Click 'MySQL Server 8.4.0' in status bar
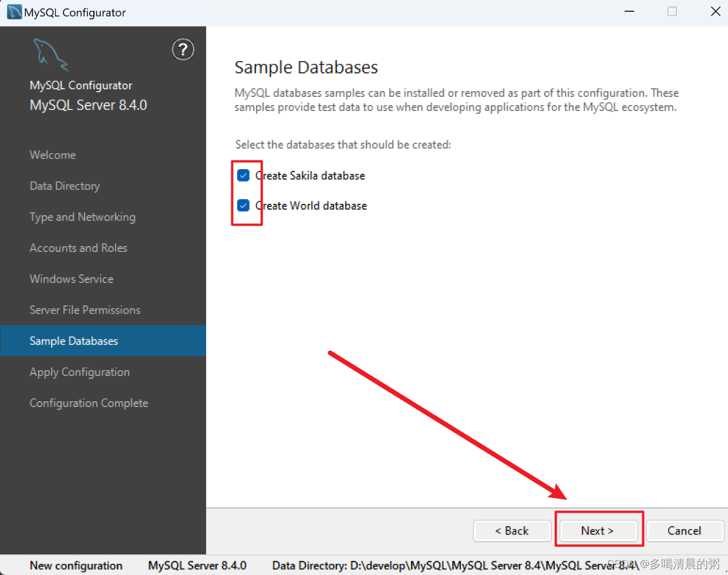The height and width of the screenshot is (575, 728). [x=197, y=566]
